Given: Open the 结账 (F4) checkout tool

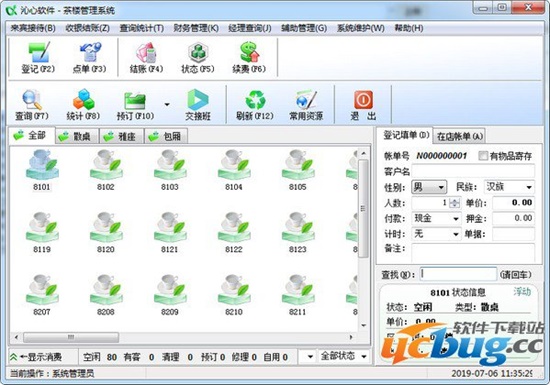Looking at the screenshot, I should 146,58.
